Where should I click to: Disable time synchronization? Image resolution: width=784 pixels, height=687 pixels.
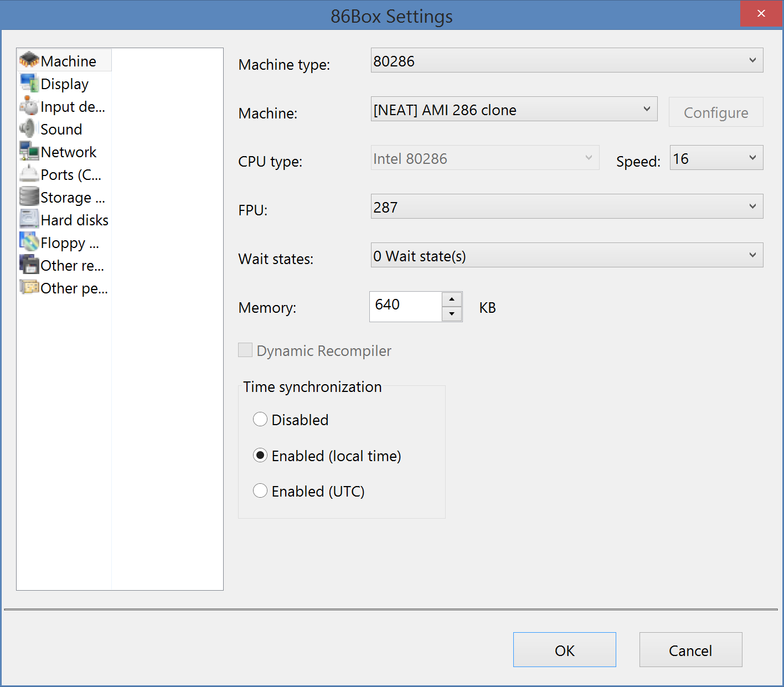pyautogui.click(x=260, y=419)
